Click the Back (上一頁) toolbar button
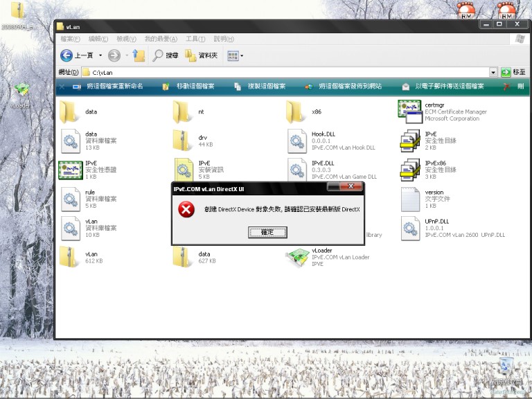 76,55
